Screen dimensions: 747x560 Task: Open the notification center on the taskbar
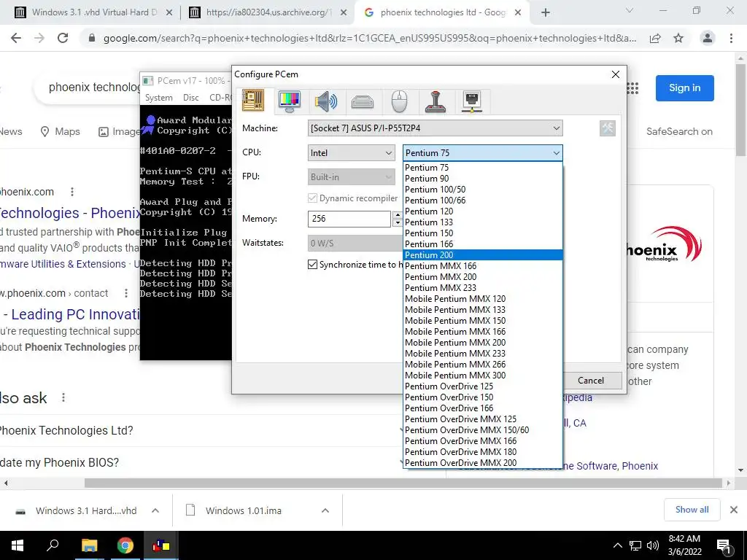[x=724, y=547]
